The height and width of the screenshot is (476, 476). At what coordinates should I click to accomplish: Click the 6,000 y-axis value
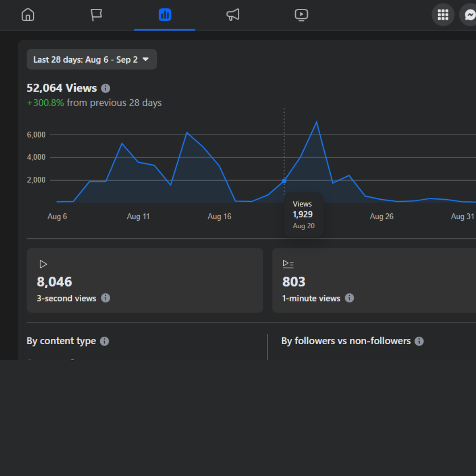click(x=36, y=135)
